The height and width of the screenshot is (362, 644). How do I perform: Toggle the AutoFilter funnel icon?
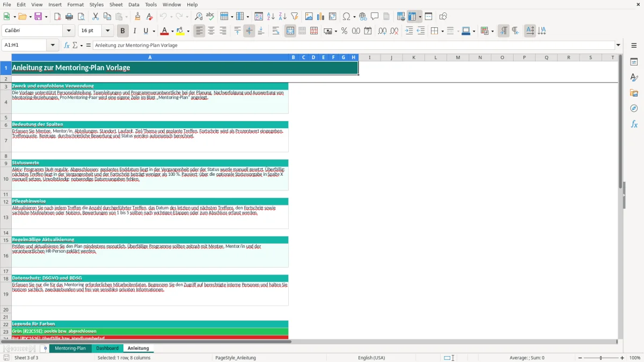coord(295,17)
